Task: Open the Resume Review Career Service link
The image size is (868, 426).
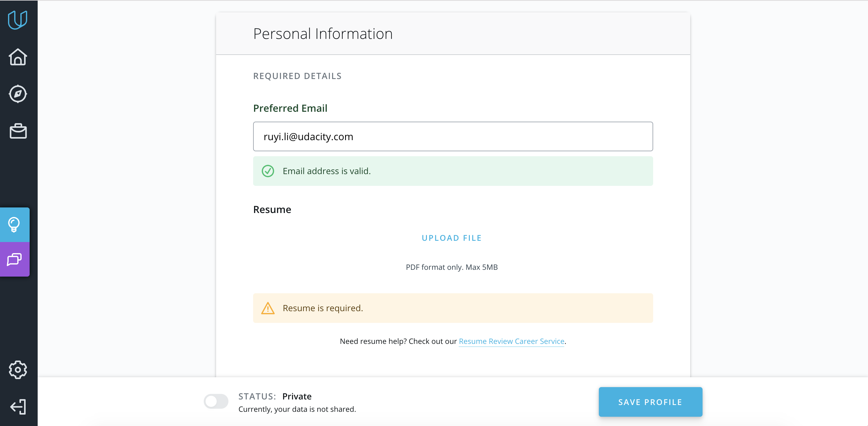Action: point(511,341)
